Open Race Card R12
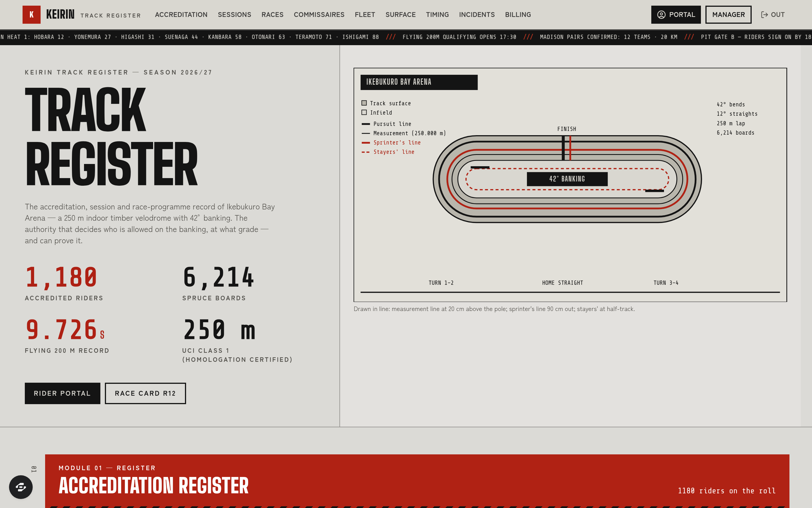The image size is (812, 508). 145,393
